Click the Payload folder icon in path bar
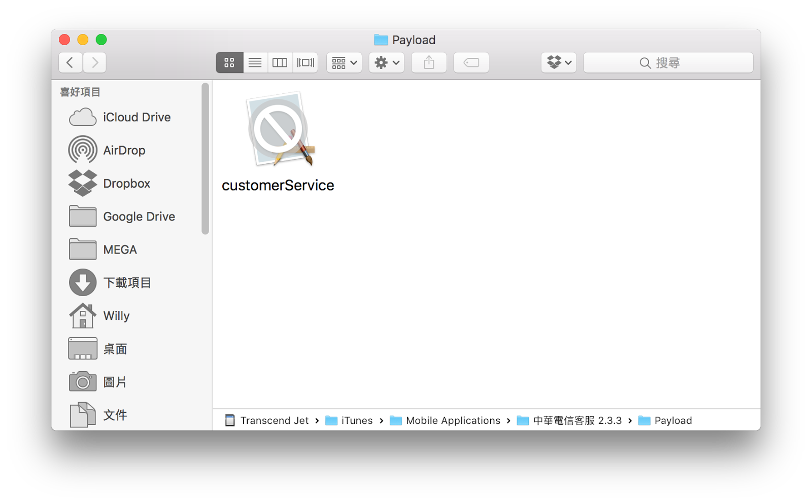812x504 pixels. (645, 420)
